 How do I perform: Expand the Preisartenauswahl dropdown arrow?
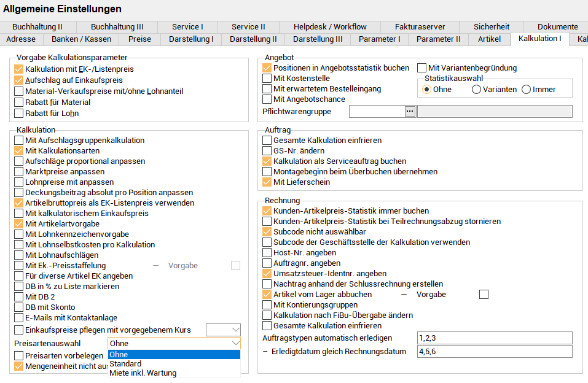(x=235, y=343)
